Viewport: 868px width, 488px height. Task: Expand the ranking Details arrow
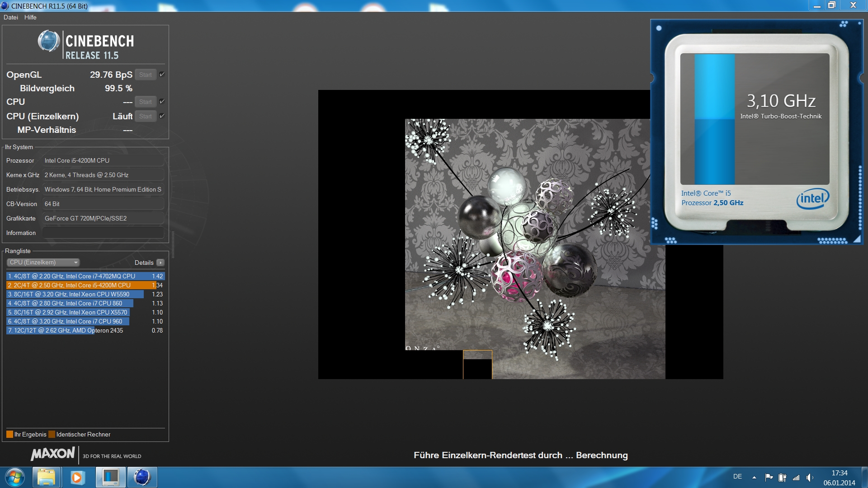(x=160, y=263)
